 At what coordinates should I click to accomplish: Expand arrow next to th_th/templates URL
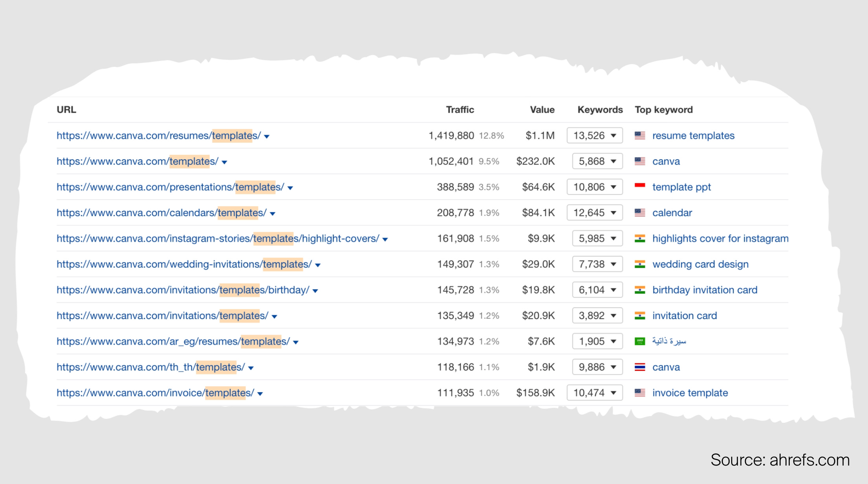pyautogui.click(x=251, y=368)
